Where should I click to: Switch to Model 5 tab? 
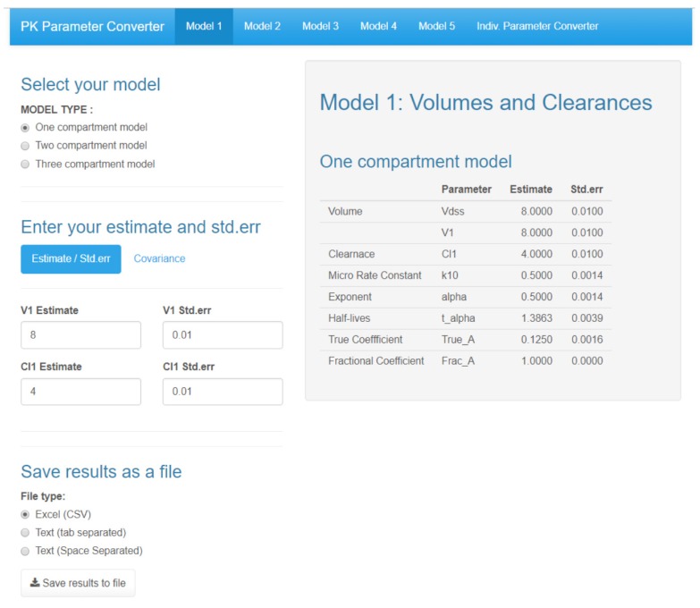tap(436, 26)
